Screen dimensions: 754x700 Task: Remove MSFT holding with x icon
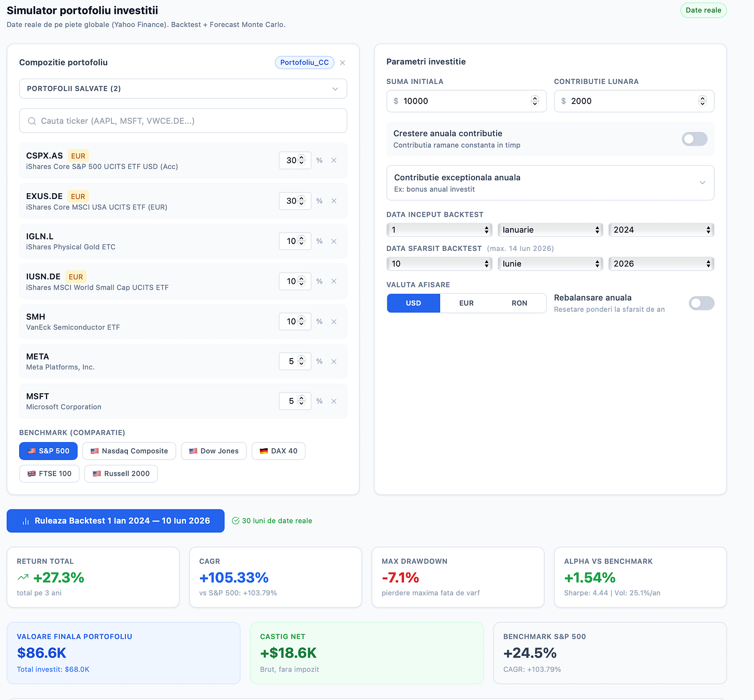coord(334,402)
